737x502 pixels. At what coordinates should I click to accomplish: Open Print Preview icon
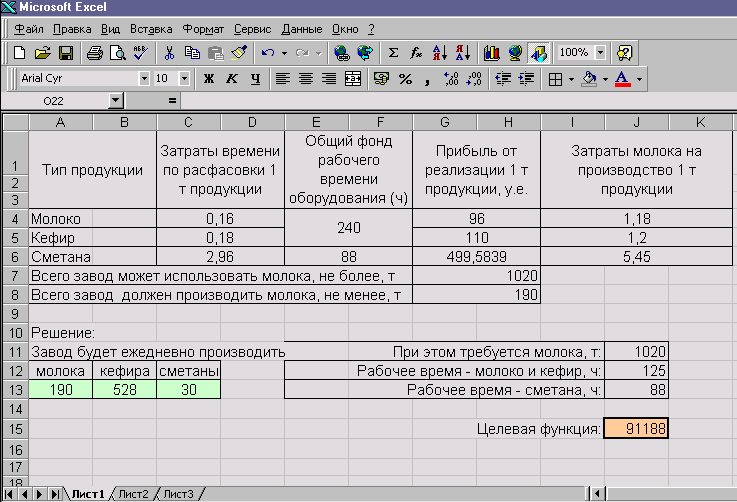pos(118,53)
